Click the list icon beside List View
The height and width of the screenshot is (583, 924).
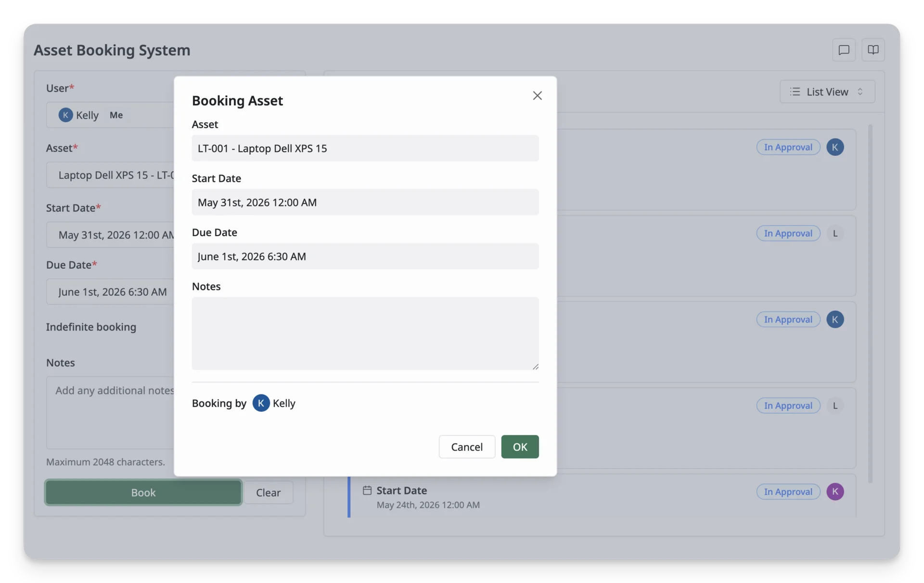(795, 91)
